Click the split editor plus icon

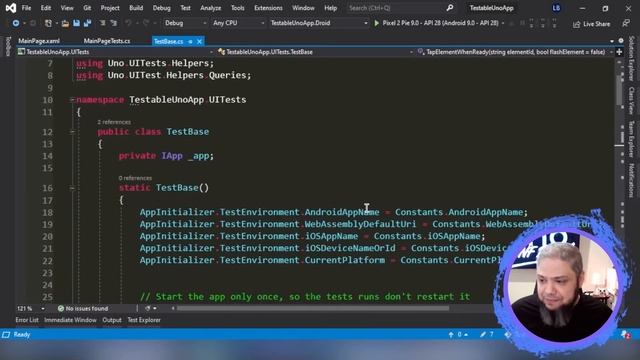point(619,52)
